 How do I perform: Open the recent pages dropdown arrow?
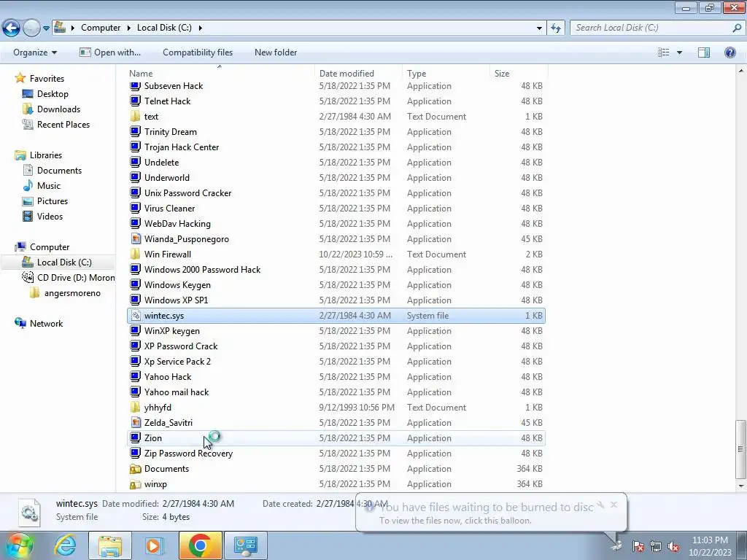coord(46,28)
